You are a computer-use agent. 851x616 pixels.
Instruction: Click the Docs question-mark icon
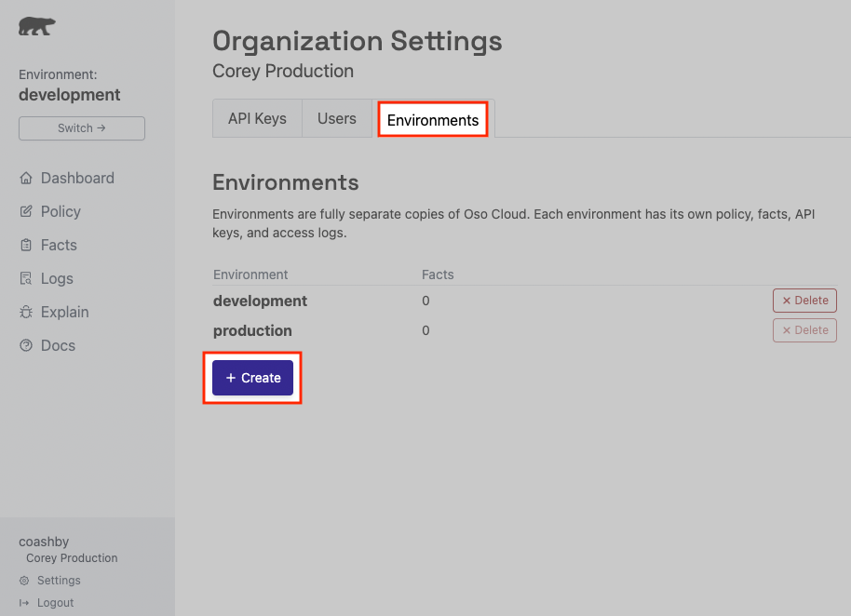point(26,345)
